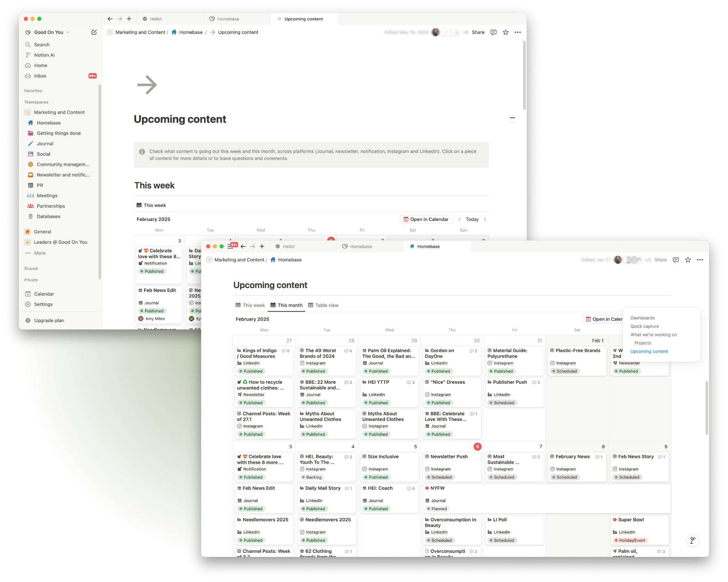Go to previous week with left chevron
This screenshot has width=728, height=582.
(x=460, y=219)
